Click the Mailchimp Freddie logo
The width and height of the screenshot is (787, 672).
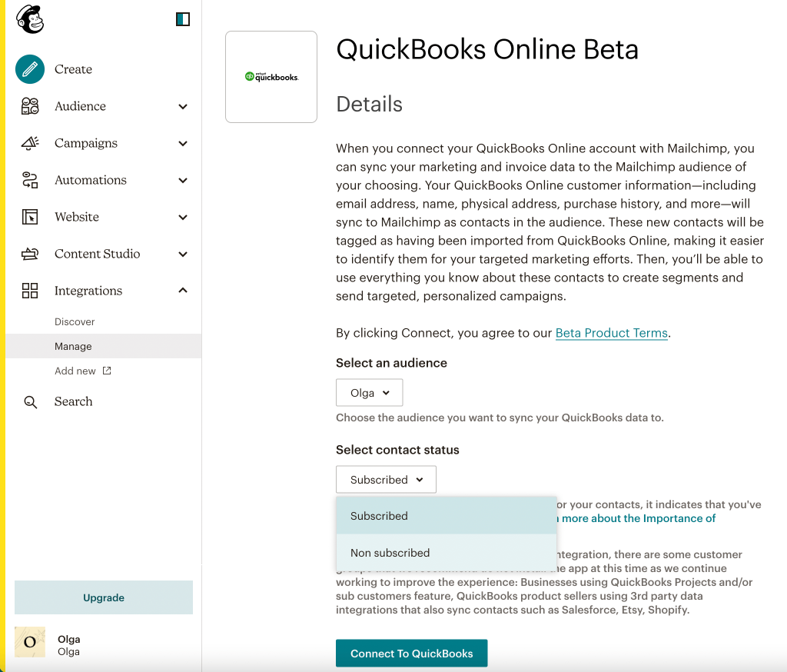coord(28,19)
